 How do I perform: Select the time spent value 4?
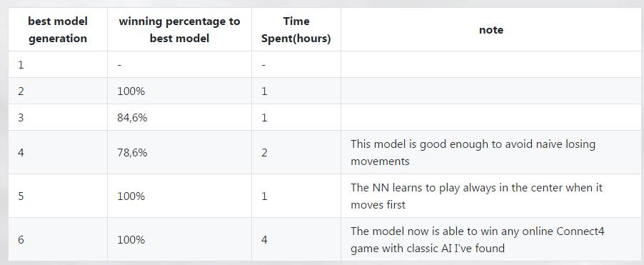click(x=296, y=239)
